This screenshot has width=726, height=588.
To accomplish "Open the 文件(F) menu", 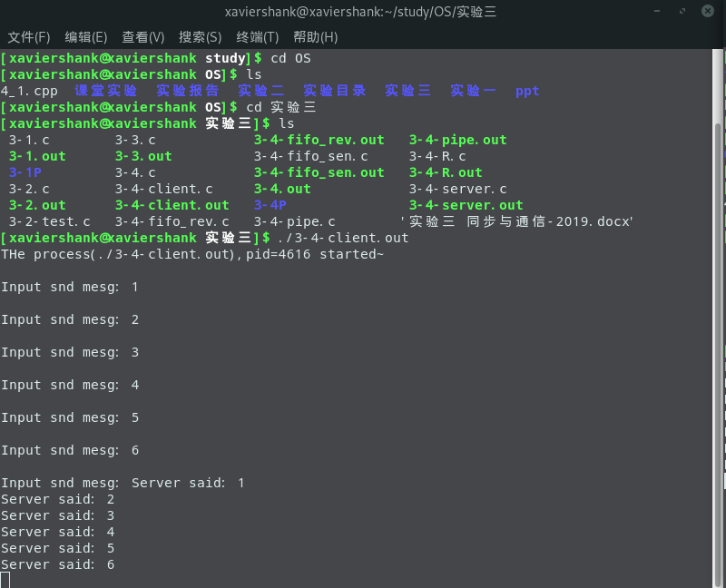I will coord(29,37).
